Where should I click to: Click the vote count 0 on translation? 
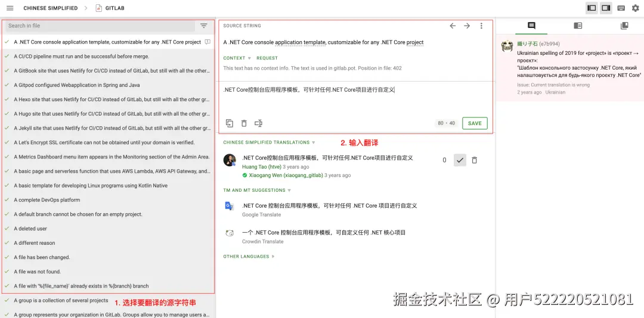pos(444,160)
